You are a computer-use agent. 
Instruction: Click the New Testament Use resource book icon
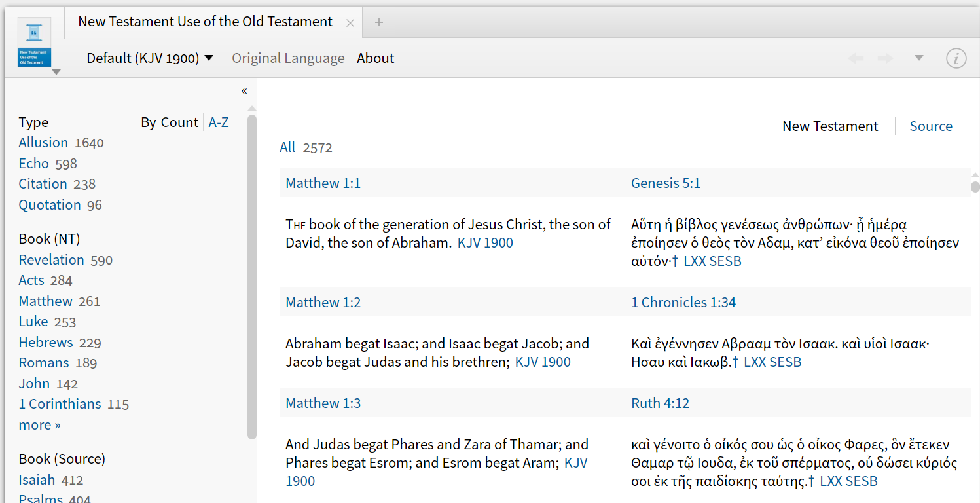coord(34,45)
